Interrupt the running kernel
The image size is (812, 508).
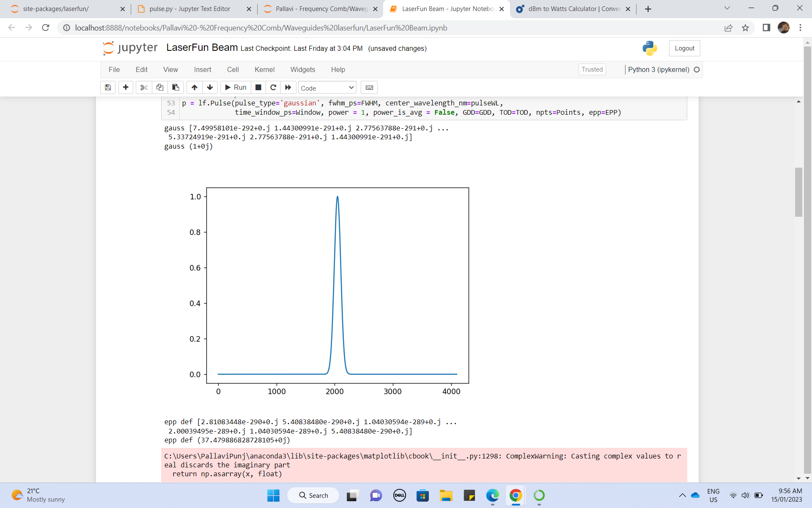[258, 87]
